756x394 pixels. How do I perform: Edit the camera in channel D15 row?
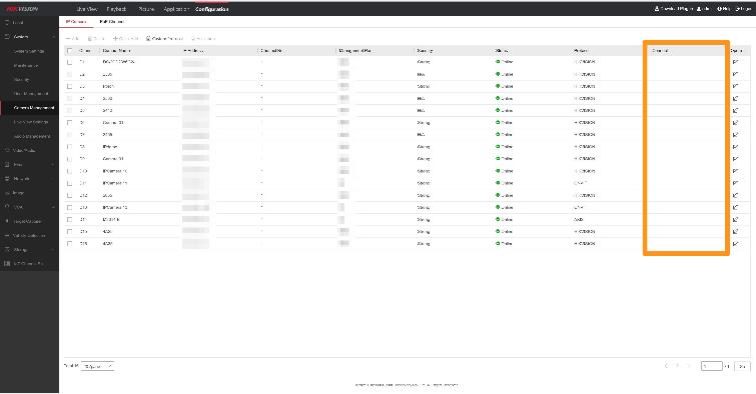(735, 231)
